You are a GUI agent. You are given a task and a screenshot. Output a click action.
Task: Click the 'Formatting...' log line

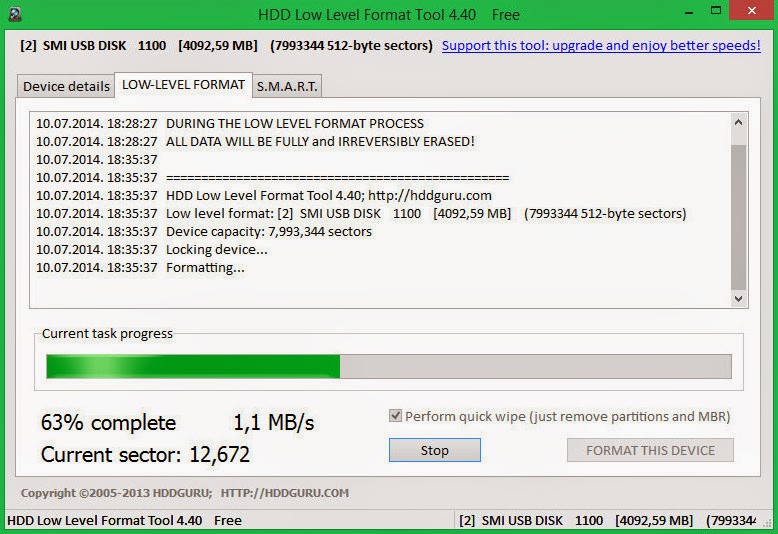[x=140, y=268]
